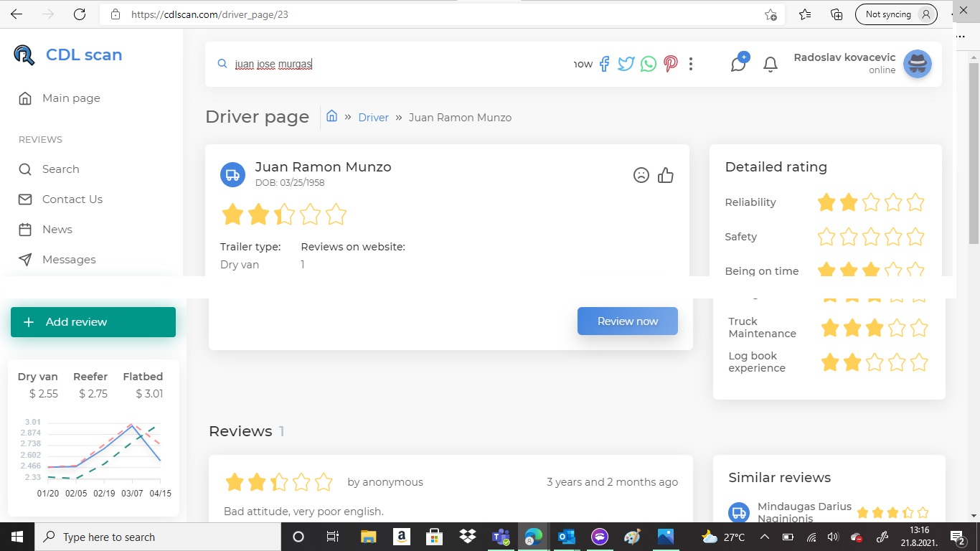
Task: Click the sad face dislike icon
Action: 641,175
